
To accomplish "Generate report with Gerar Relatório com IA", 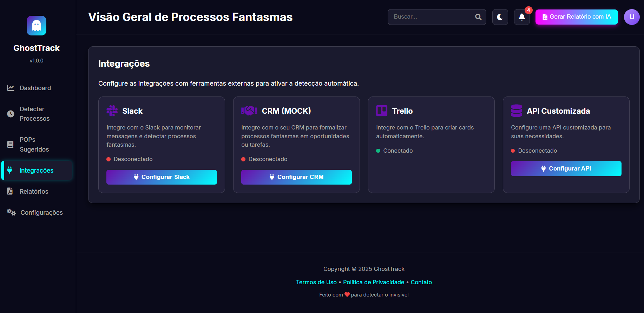I will [x=577, y=17].
